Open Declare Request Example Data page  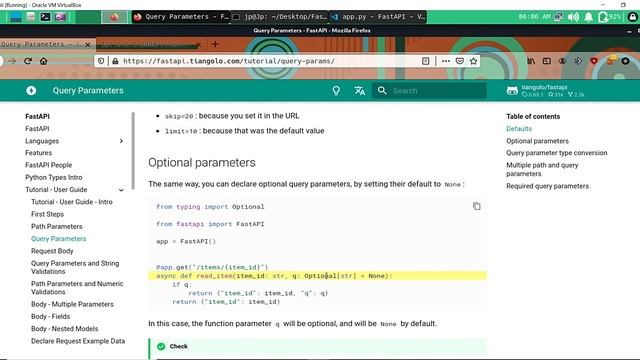78,341
